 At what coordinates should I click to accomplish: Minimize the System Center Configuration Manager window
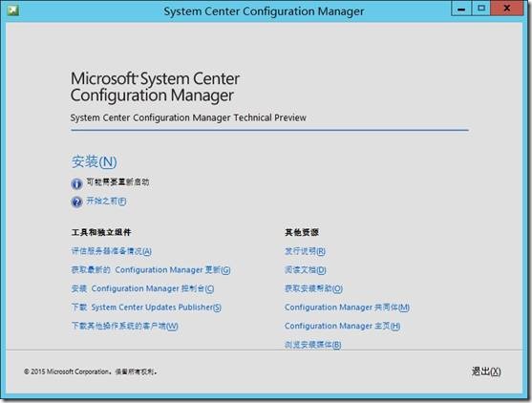pos(461,9)
